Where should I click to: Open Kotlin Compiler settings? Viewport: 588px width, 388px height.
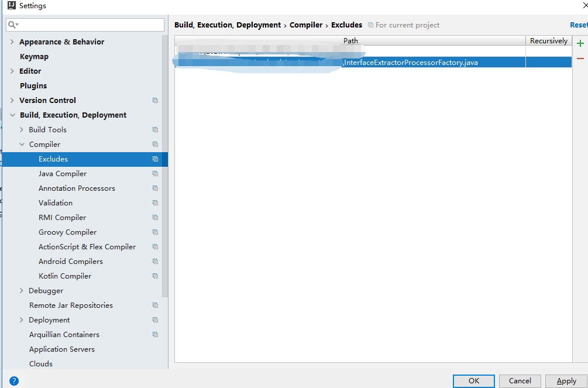[x=65, y=276]
